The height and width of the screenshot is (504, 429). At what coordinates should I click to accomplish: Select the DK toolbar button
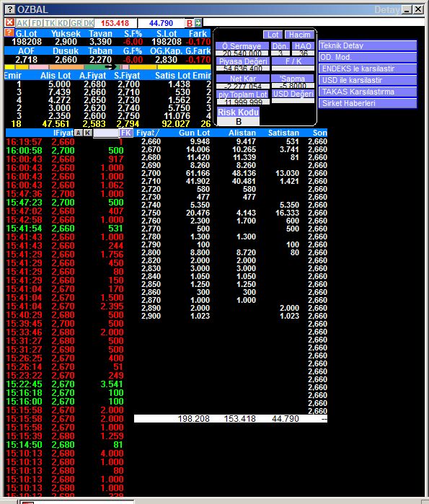tap(89, 23)
